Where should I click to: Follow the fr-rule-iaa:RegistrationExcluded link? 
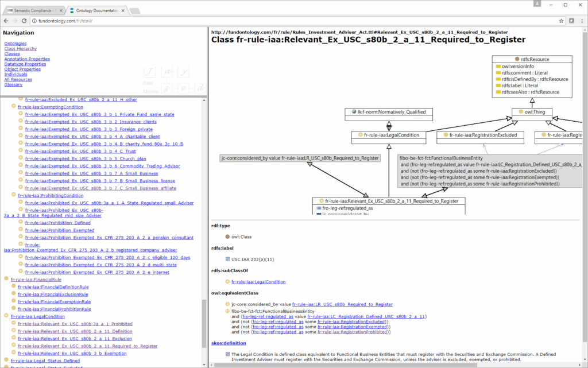click(x=351, y=322)
